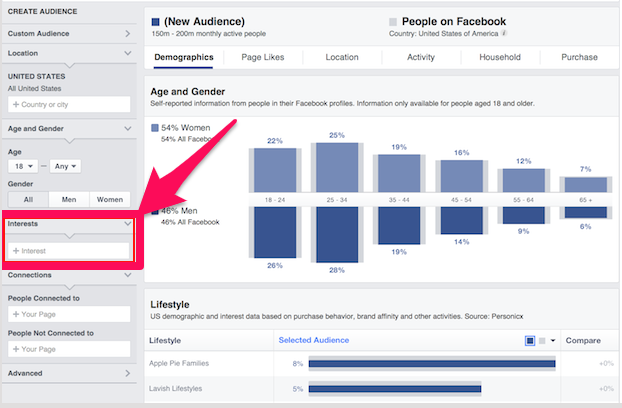Open the maximum age Any dropdown
The image size is (622, 408).
coord(65,166)
